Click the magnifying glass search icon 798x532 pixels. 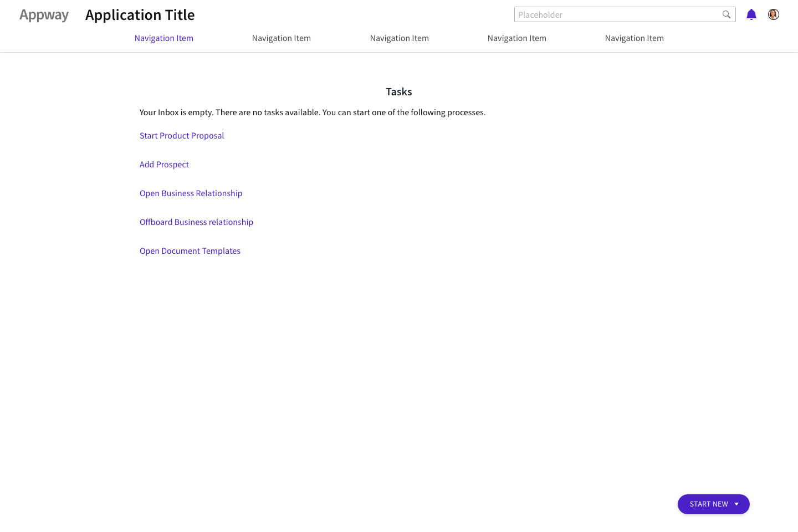(726, 15)
